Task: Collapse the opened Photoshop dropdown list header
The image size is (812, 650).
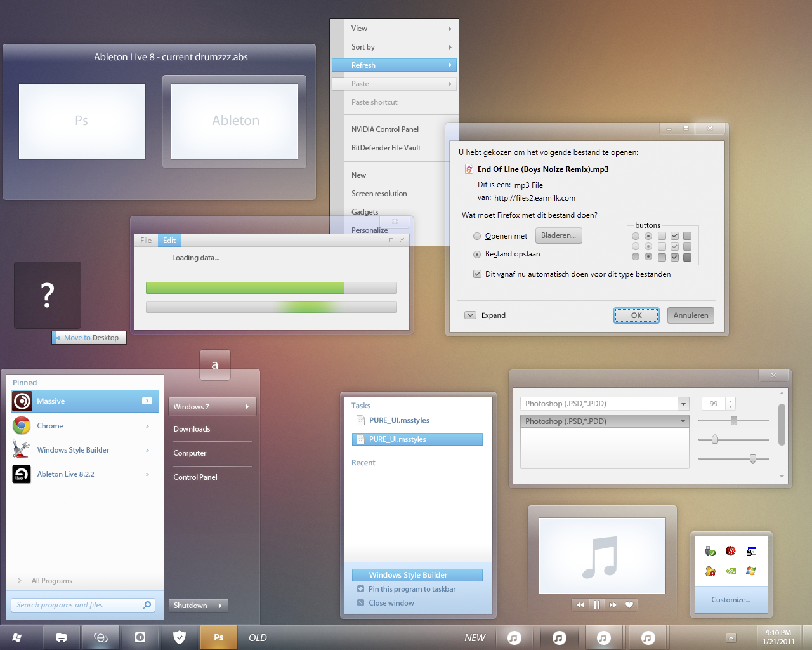Action: (x=605, y=421)
